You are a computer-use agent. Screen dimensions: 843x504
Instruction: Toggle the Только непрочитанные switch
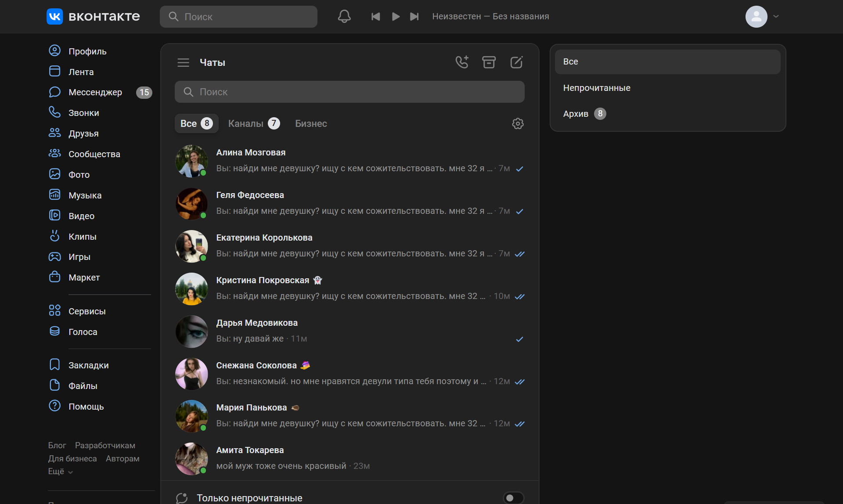(x=513, y=498)
